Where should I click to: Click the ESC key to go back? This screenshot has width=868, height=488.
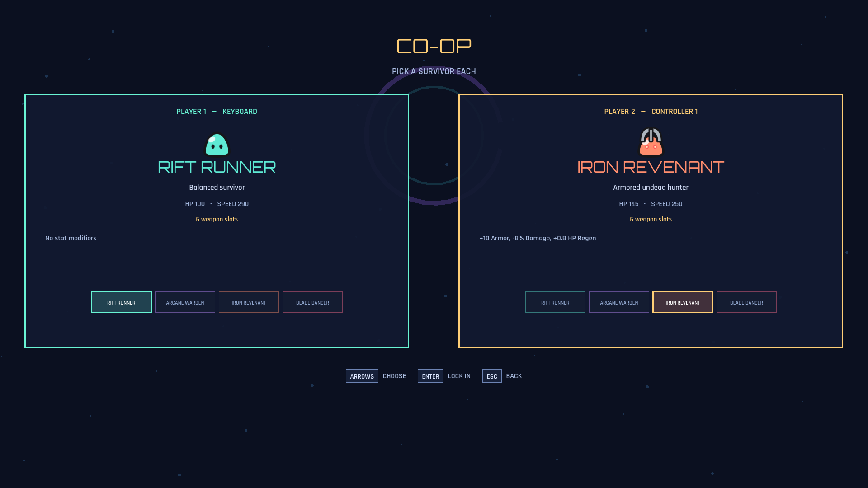[x=492, y=376]
